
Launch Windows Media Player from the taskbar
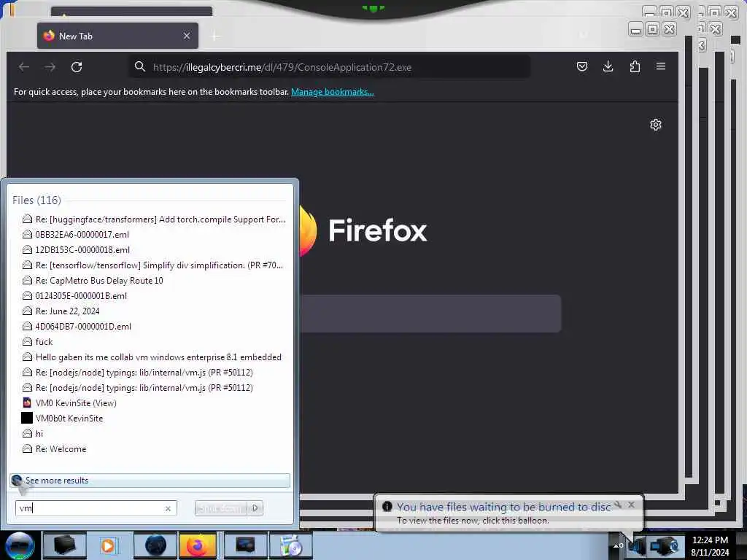coord(109,545)
